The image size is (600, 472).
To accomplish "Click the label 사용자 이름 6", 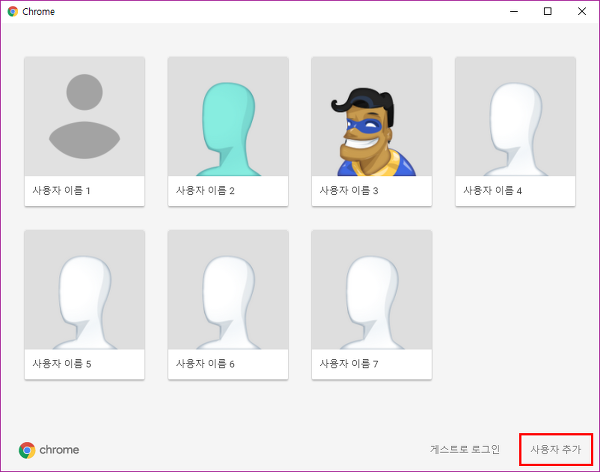I will point(205,364).
